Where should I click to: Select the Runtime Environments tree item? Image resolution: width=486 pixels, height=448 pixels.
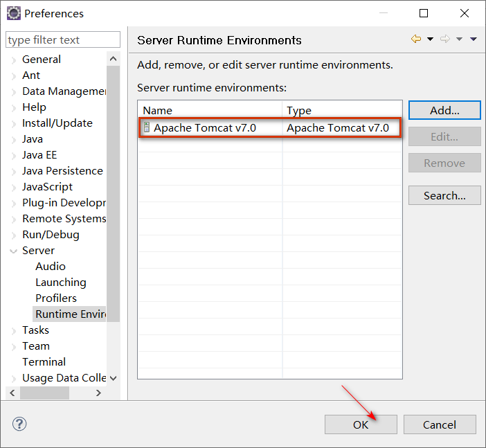click(70, 314)
